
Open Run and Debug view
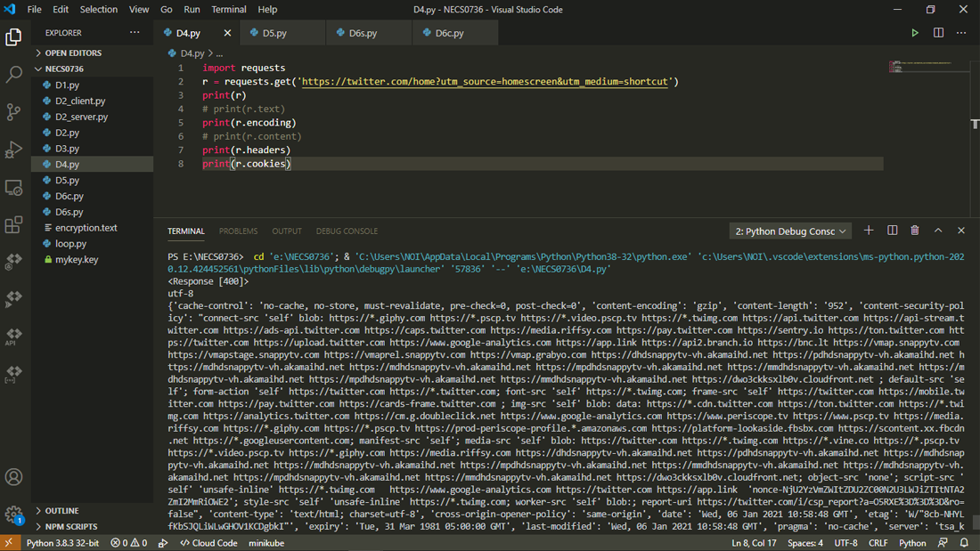coord(14,150)
